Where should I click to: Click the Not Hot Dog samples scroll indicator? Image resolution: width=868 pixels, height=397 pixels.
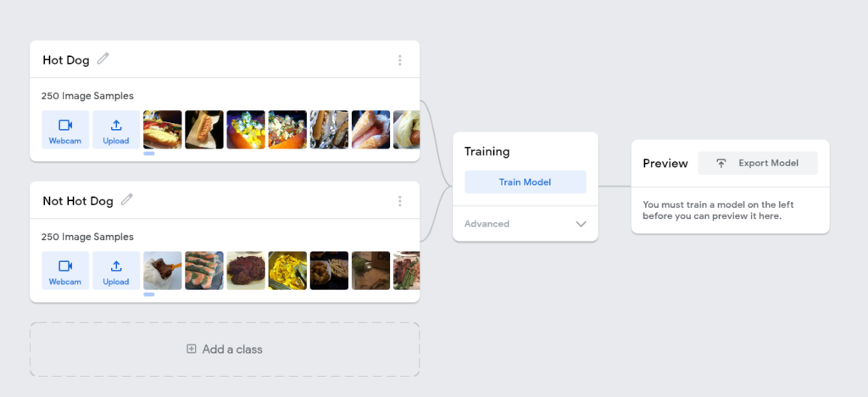(x=149, y=294)
